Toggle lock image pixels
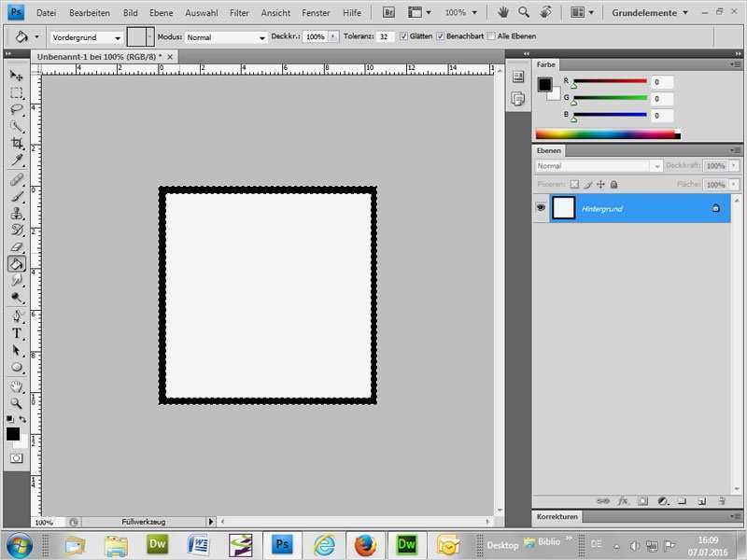 (588, 184)
